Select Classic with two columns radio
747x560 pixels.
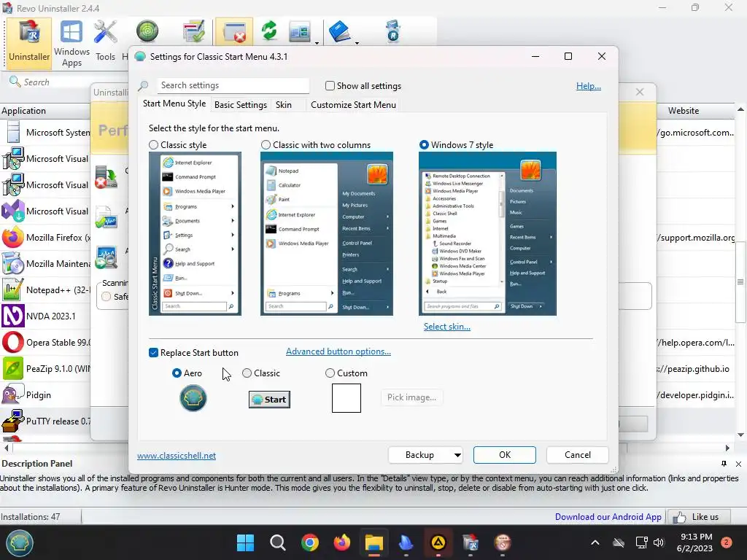click(x=266, y=145)
